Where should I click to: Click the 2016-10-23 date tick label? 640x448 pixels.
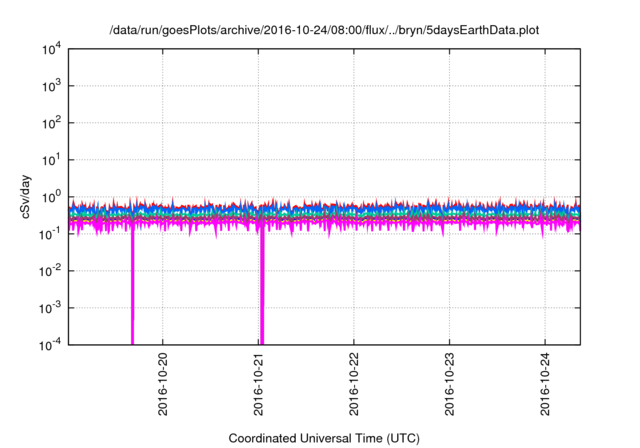pyautogui.click(x=449, y=384)
